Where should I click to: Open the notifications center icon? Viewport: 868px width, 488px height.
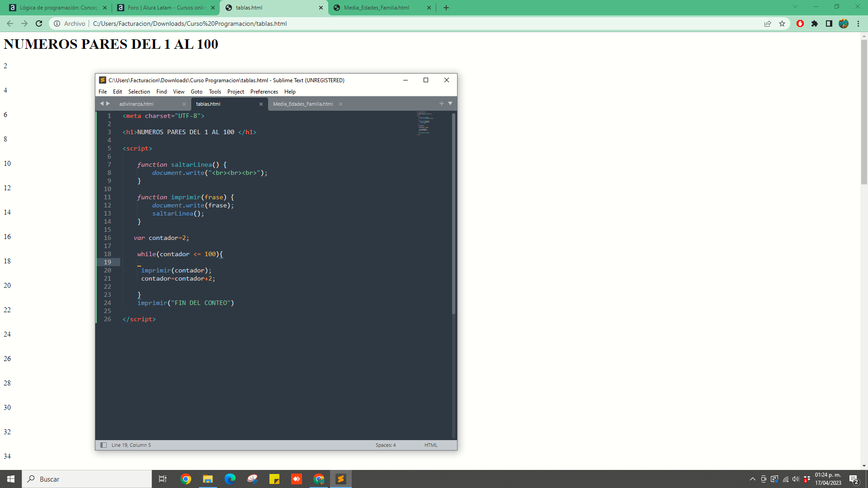(x=854, y=479)
